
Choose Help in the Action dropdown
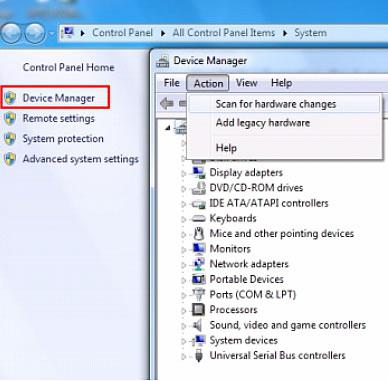[x=285, y=148]
